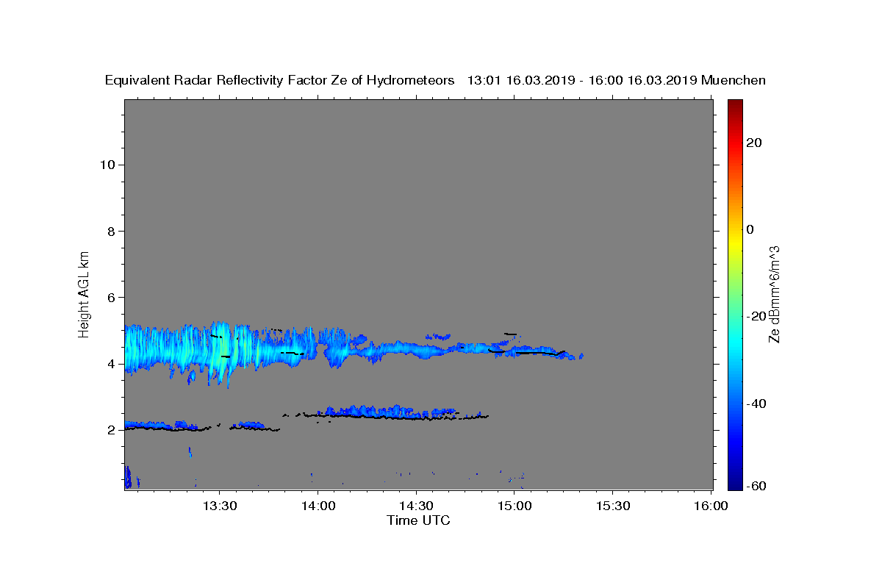
Task: Click the height tick label 4
Action: pos(110,364)
